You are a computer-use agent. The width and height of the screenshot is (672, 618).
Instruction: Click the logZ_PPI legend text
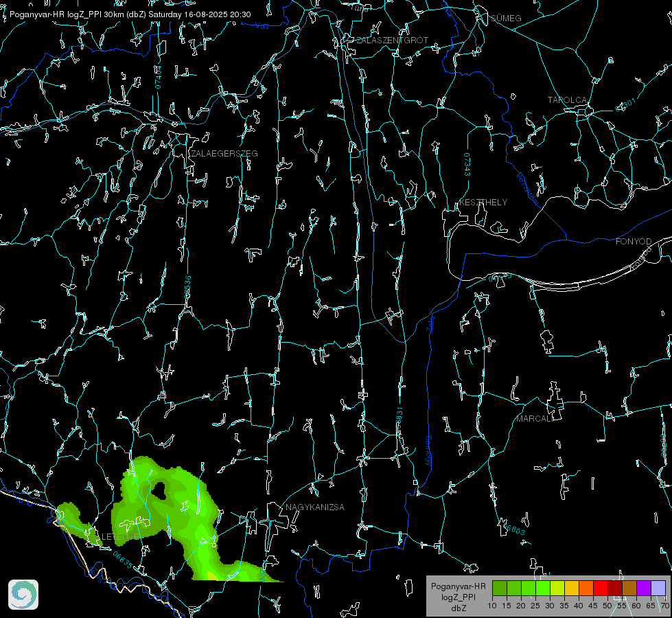point(458,597)
